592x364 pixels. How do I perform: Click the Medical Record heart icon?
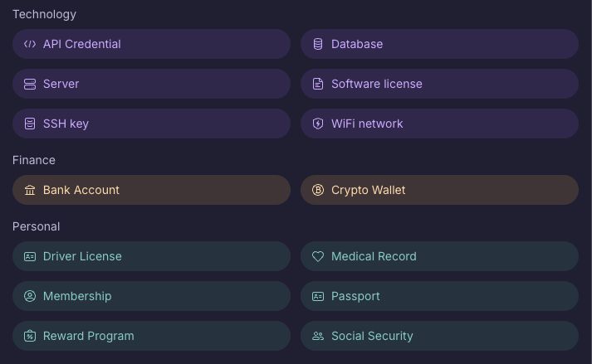[x=318, y=256]
